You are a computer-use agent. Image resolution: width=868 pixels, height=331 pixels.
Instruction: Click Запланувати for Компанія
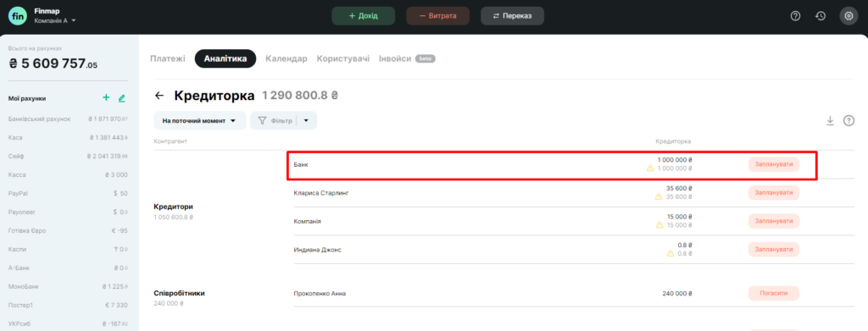click(774, 221)
